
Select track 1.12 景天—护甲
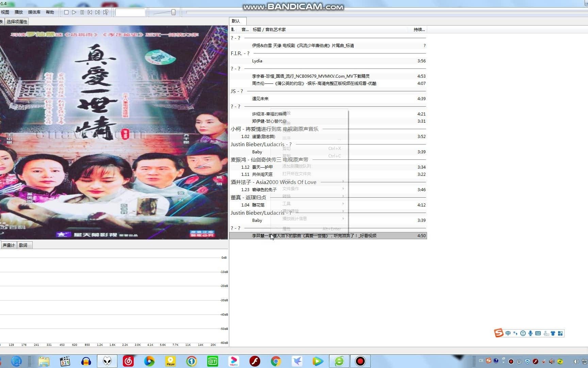[x=328, y=167]
